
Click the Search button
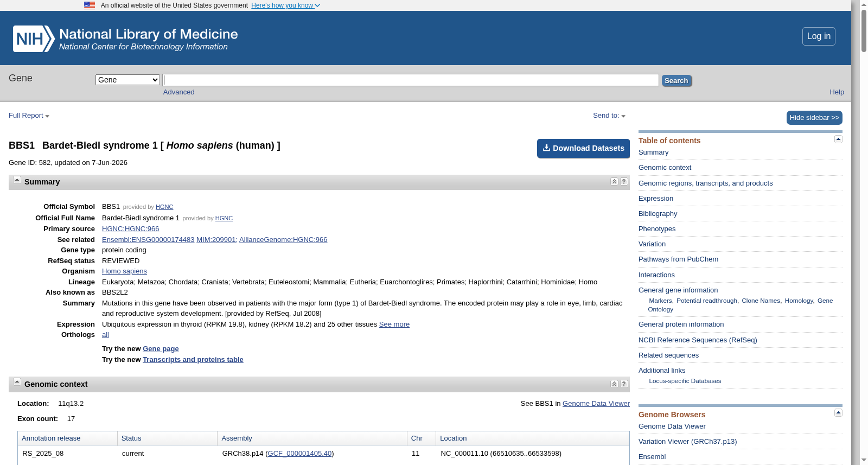pyautogui.click(x=676, y=81)
